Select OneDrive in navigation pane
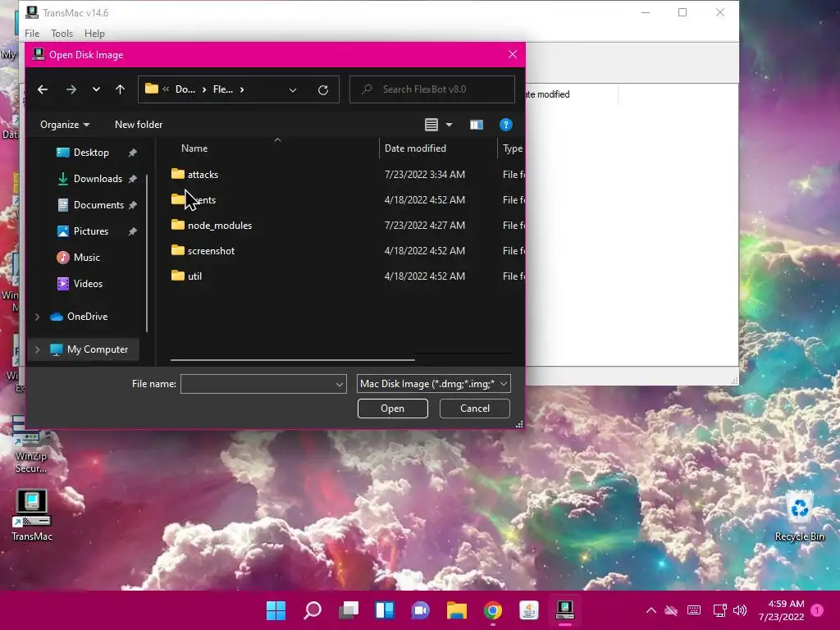This screenshot has height=630, width=840. pos(87,317)
